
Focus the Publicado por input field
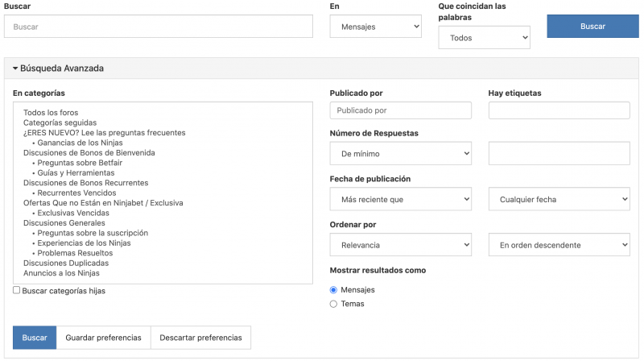pyautogui.click(x=400, y=110)
